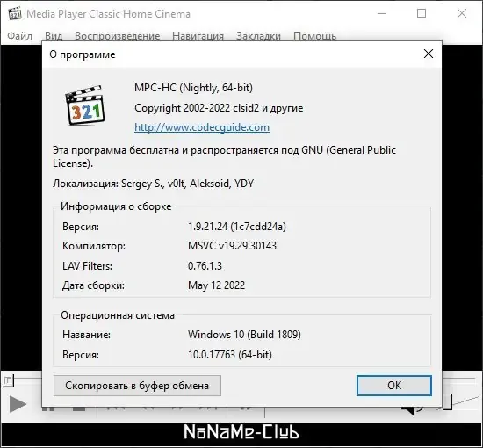Click the 321 clapperboard logo in dialog
Image resolution: width=483 pixels, height=448 pixels.
(84, 105)
